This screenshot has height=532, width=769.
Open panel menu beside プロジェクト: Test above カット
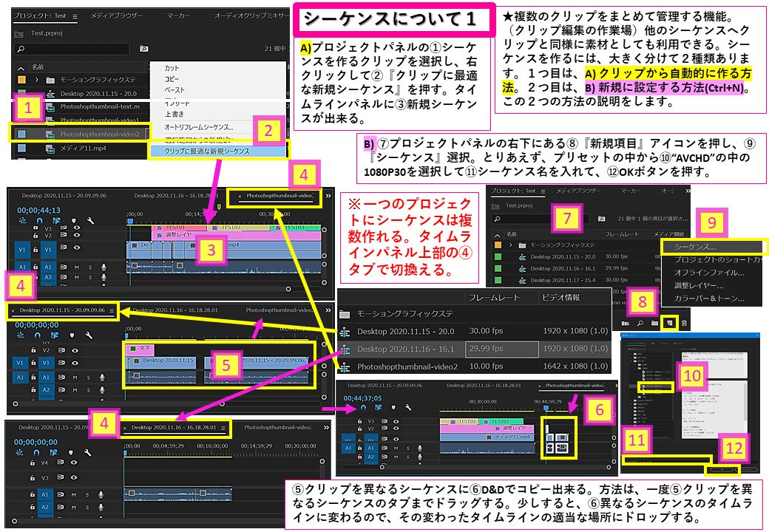coord(75,16)
